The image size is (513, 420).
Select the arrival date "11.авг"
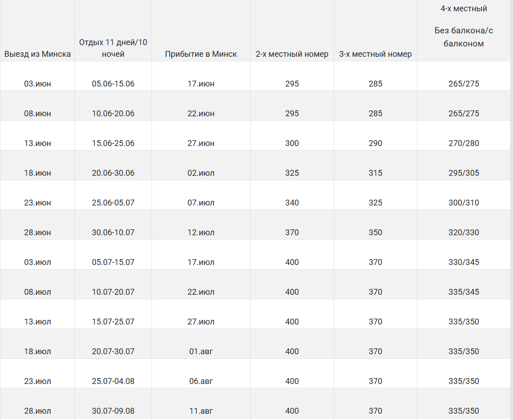click(201, 411)
